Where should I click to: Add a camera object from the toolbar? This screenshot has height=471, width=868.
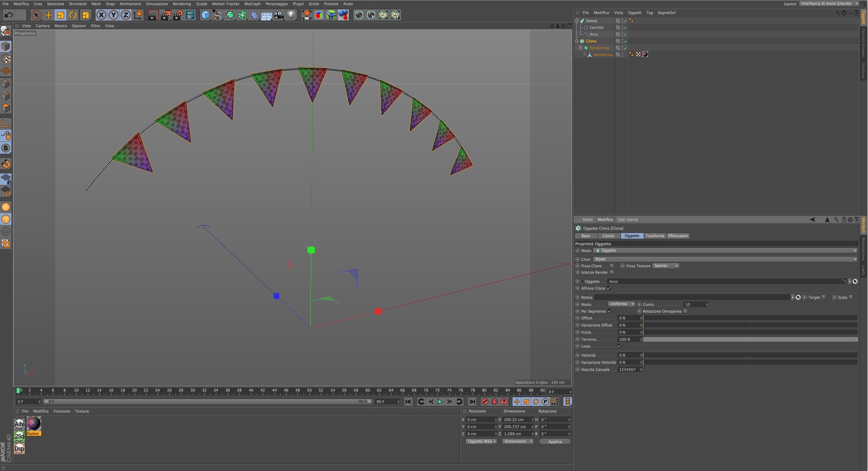coord(279,15)
